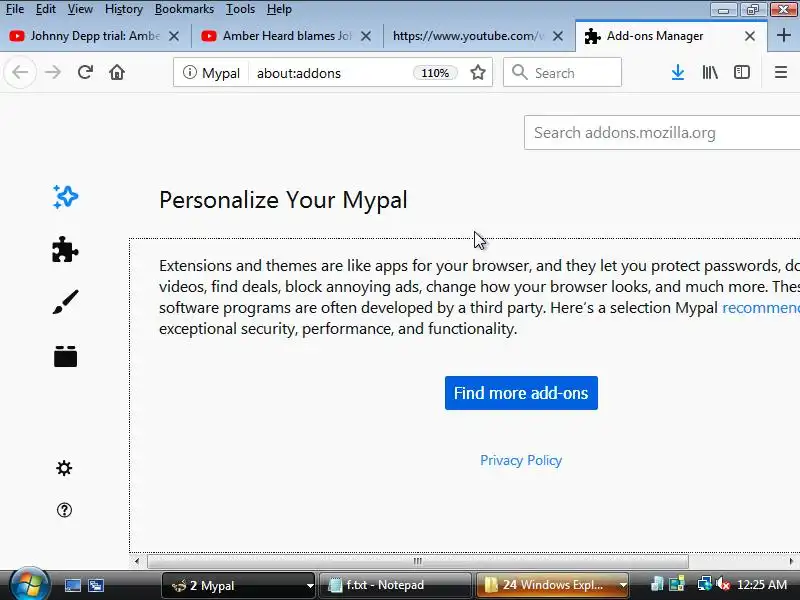Click the 12:25 AM clock
Screen dimensions: 800x600
tap(762, 585)
